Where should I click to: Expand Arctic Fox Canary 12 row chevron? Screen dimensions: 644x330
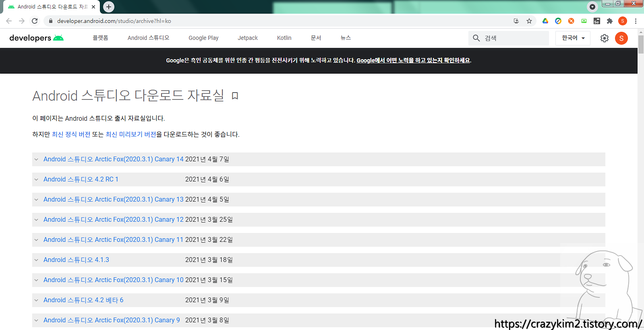[36, 220]
